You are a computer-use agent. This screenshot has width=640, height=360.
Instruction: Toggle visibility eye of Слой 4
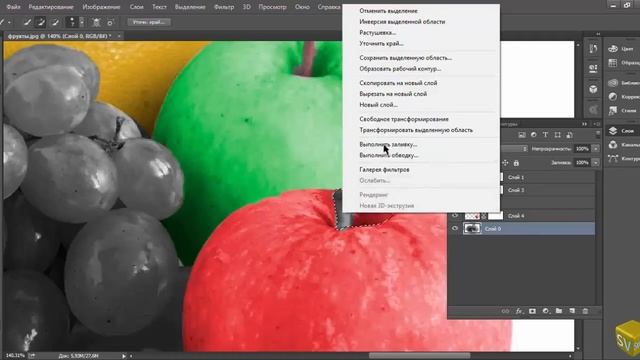[x=455, y=216]
